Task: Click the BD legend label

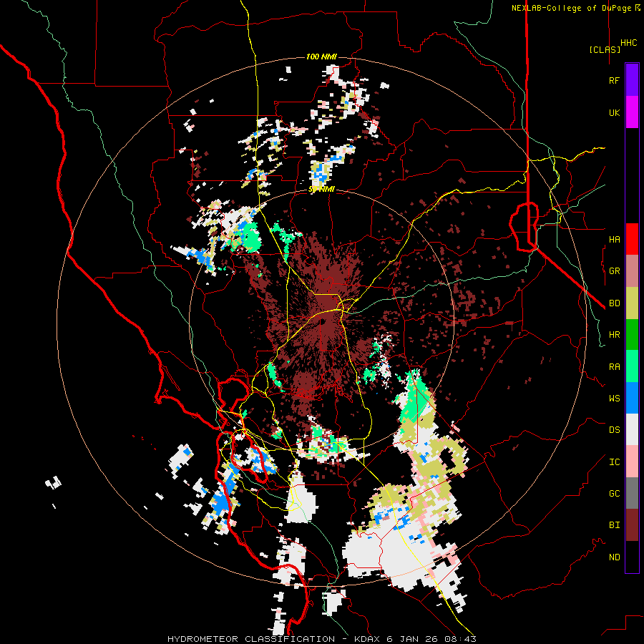Action: point(615,303)
